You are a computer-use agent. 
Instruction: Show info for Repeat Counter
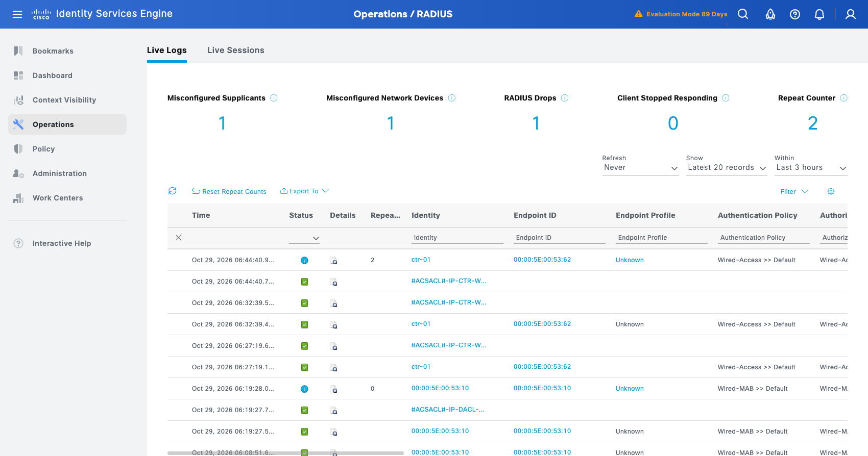[843, 98]
